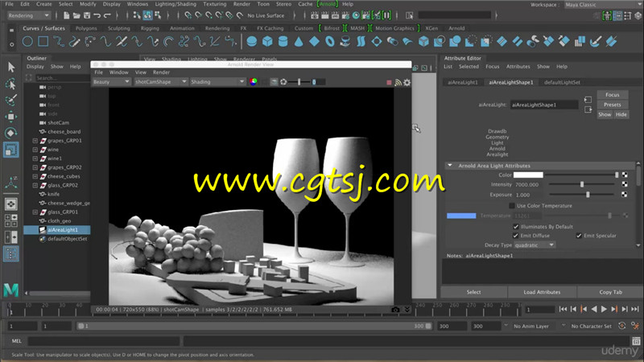
Task: Click the exposure reset icon in render view
Action: (x=283, y=82)
